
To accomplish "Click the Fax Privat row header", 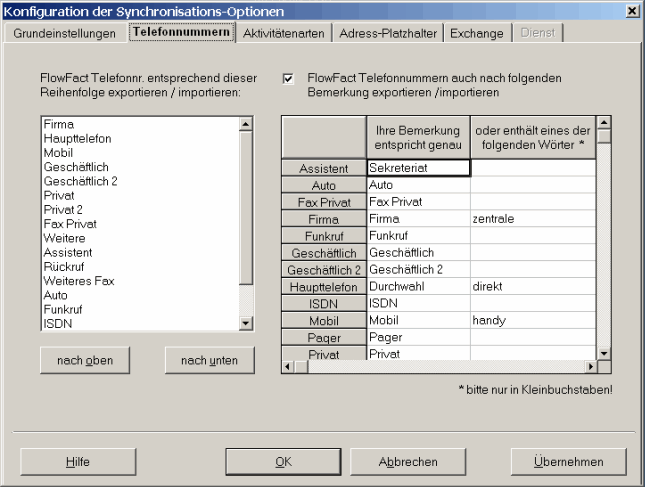I will coord(324,202).
